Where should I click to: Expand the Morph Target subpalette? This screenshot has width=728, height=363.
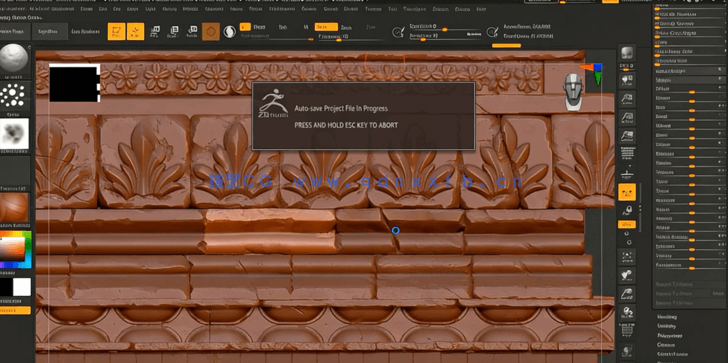[x=672, y=354]
